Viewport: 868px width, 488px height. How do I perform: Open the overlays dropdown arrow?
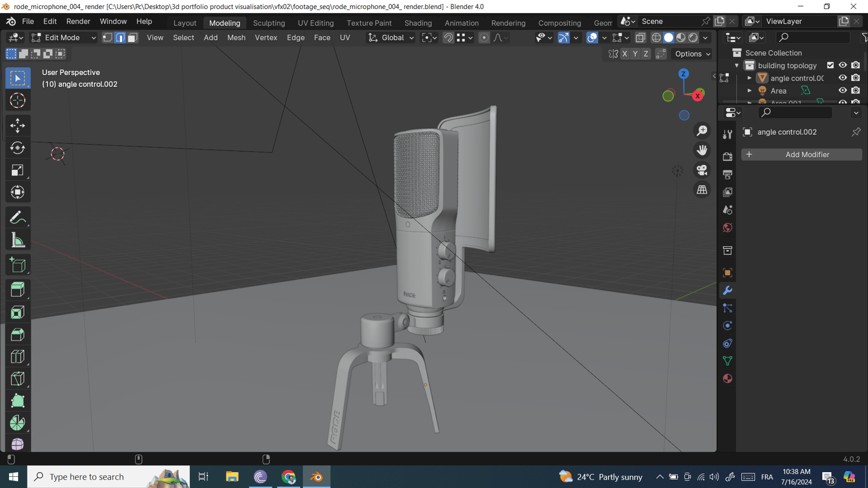[x=604, y=38]
